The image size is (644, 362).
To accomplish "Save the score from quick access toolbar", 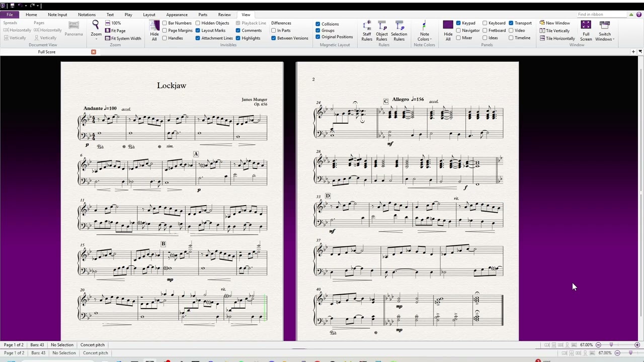I will (12, 6).
